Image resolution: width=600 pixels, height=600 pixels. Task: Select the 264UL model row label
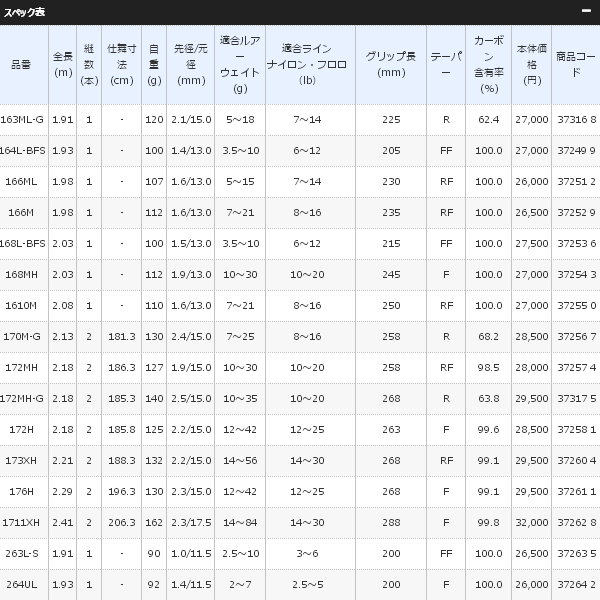tap(21, 584)
